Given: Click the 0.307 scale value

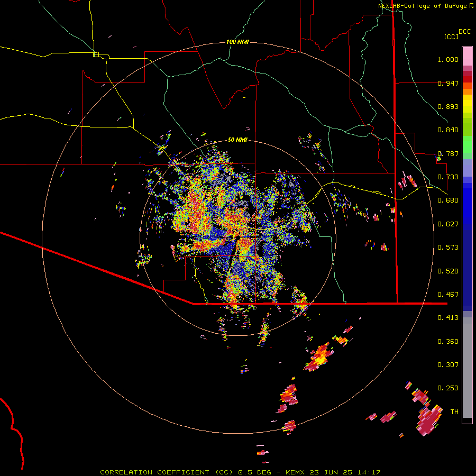Looking at the screenshot, I should pyautogui.click(x=448, y=365).
